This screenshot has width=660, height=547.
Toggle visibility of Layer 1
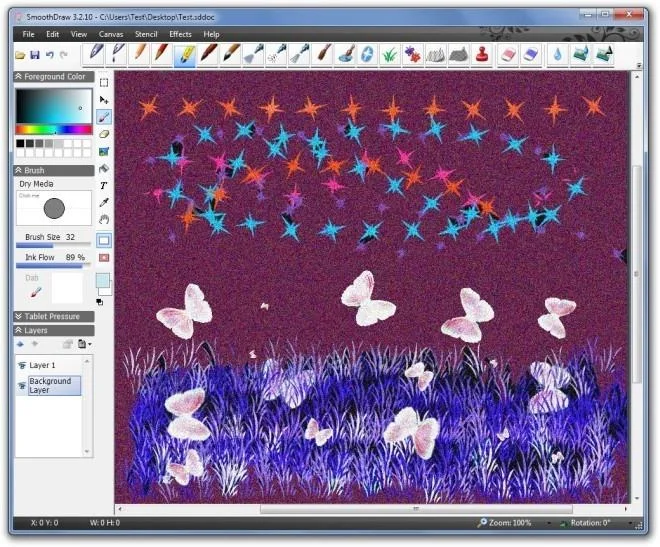(x=22, y=365)
